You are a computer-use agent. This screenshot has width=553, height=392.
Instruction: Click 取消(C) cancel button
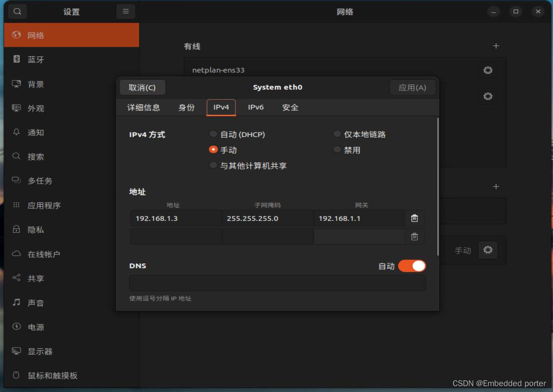click(x=142, y=88)
